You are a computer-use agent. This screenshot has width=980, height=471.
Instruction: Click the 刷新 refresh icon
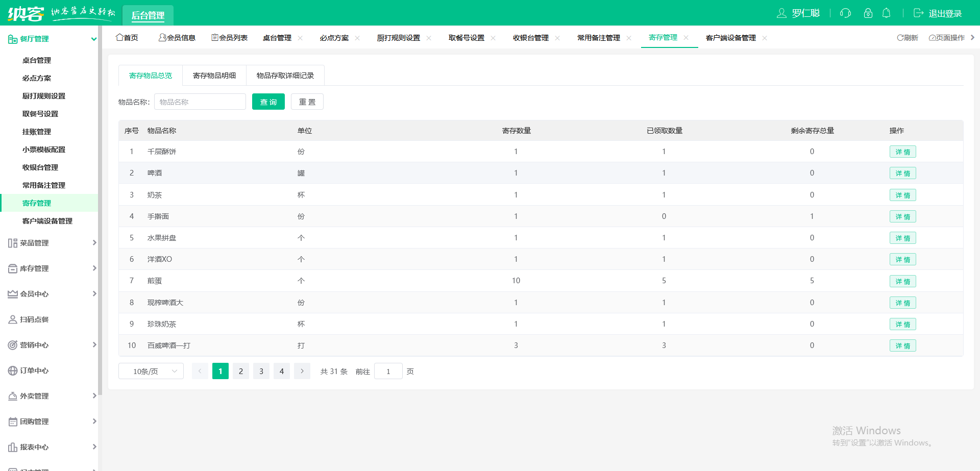900,38
